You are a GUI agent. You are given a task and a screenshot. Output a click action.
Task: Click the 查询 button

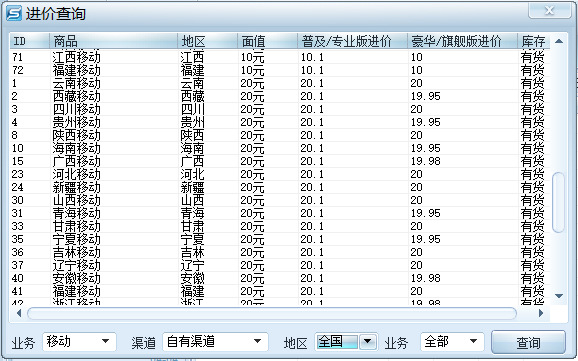tap(528, 343)
